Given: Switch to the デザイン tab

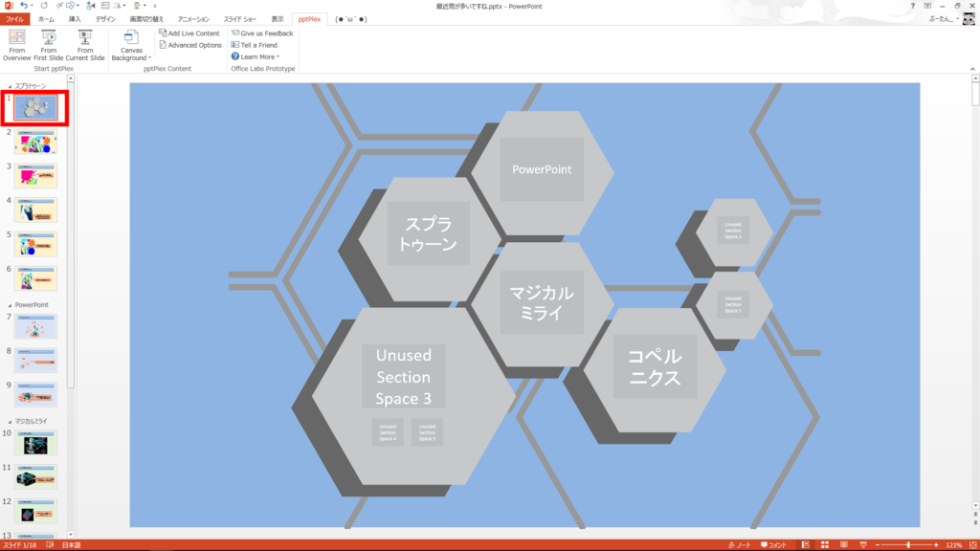Looking at the screenshot, I should click(105, 19).
